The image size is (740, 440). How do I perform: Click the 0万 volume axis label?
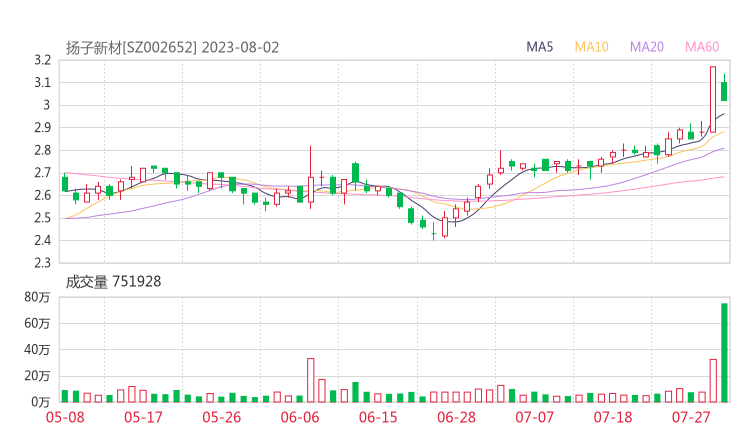(x=40, y=402)
